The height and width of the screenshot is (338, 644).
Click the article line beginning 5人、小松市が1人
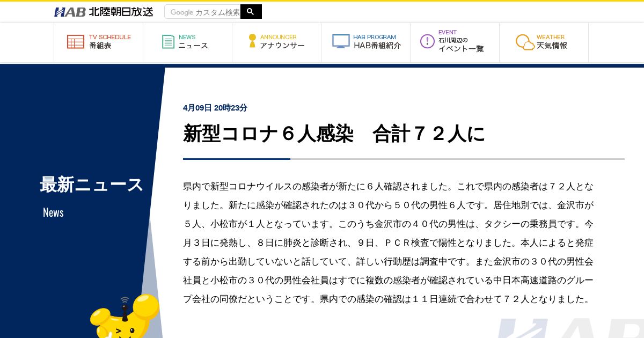(x=389, y=224)
